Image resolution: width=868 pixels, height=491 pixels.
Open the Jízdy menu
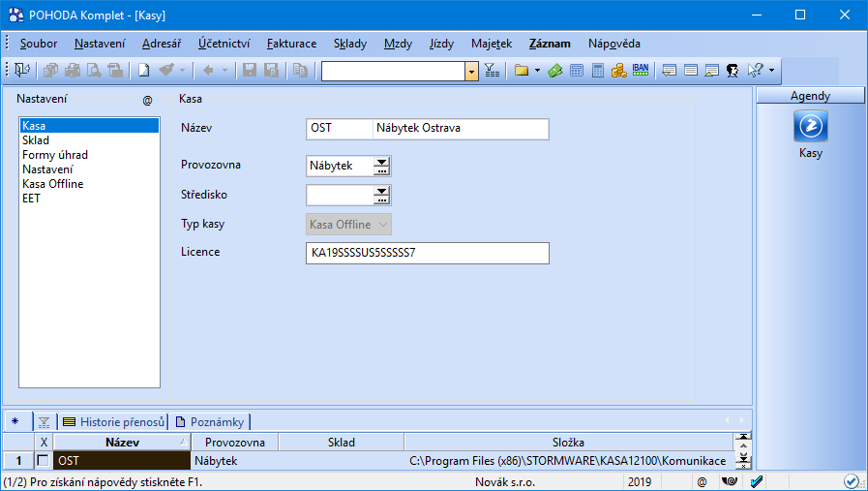(441, 44)
